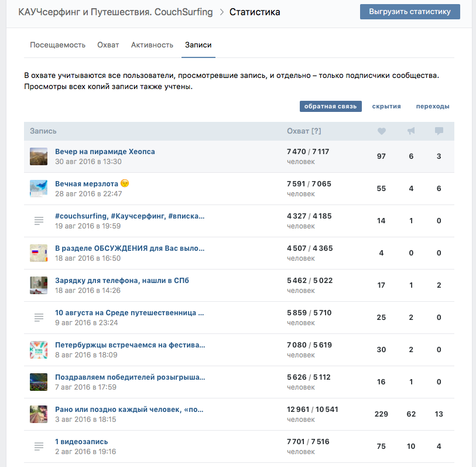This screenshot has width=476, height=467.
Task: Click the reposts megaphone column icon
Action: [411, 131]
